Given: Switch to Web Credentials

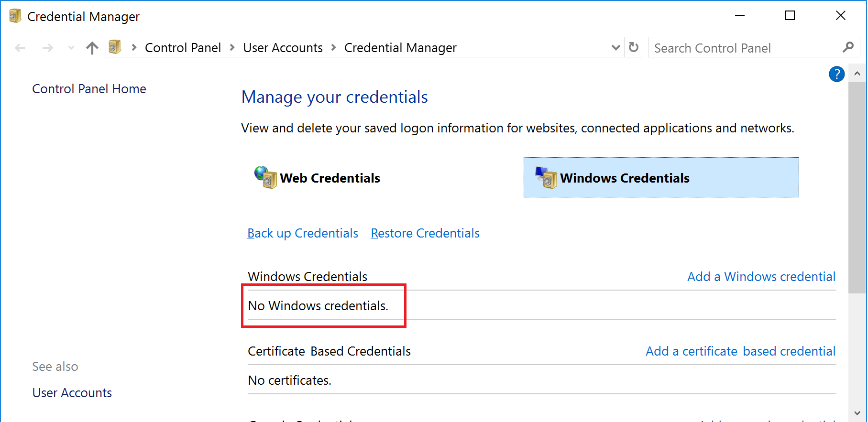Looking at the screenshot, I should (330, 178).
